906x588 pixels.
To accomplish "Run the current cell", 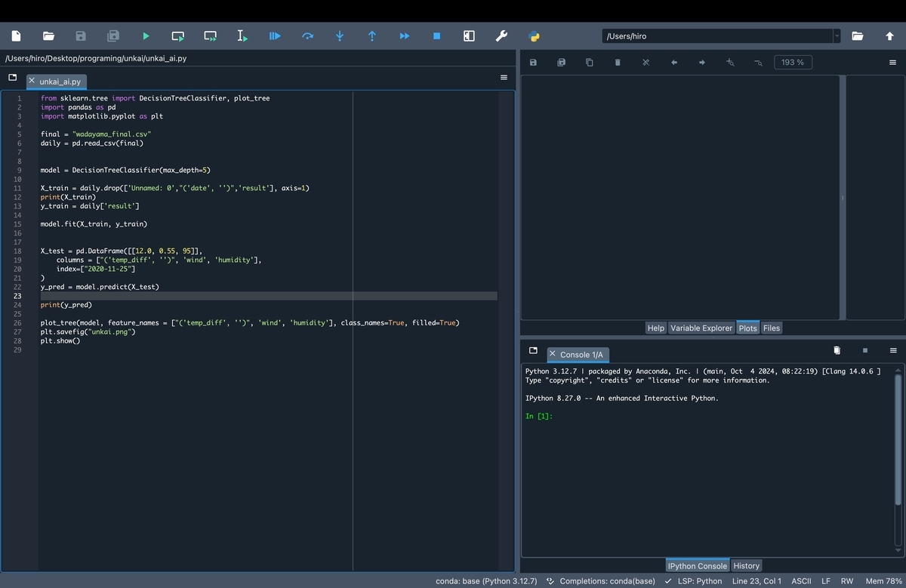I will [x=178, y=35].
